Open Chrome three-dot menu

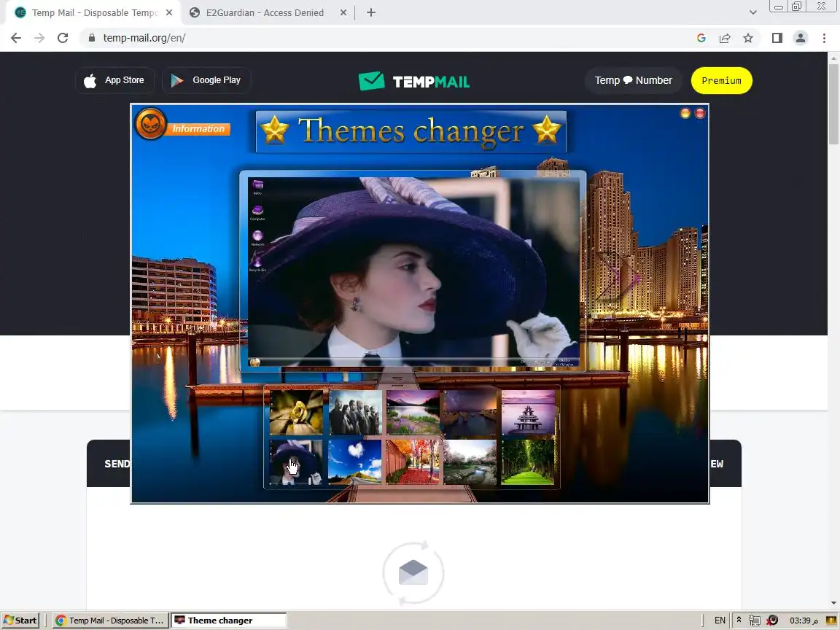(824, 38)
